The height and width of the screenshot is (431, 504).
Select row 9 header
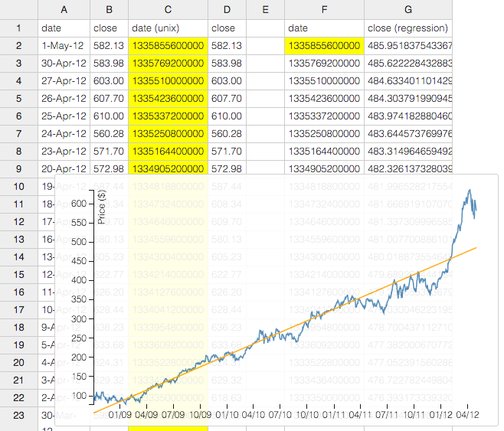tap(19, 169)
